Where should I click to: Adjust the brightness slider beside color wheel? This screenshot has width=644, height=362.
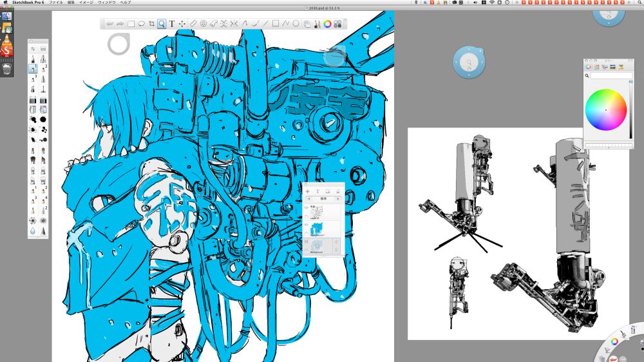pyautogui.click(x=631, y=110)
